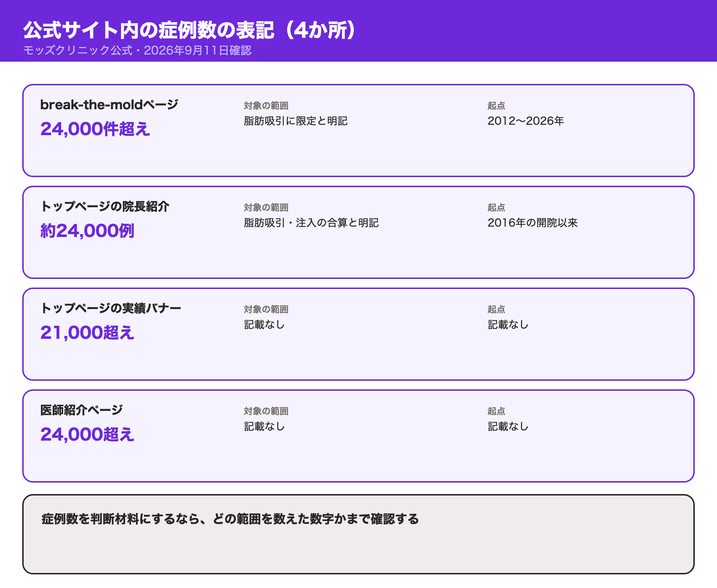Viewport: 717px width, 588px height.
Task: Click the conclusion 症例数を判断材料にするなら text
Action: (230, 519)
